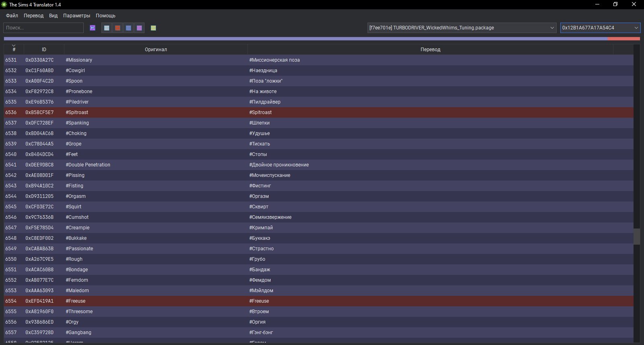644x345 pixels.
Task: Click the translation progress bar
Action: pyautogui.click(x=306, y=39)
